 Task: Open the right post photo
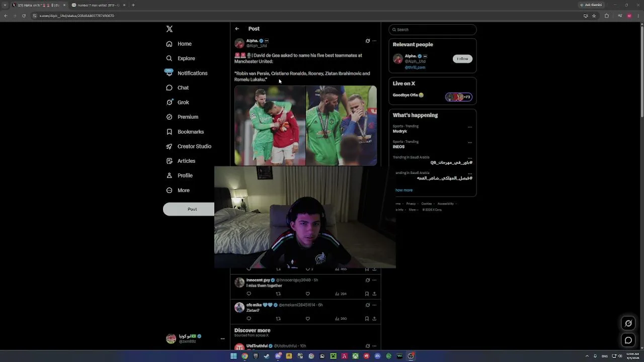pyautogui.click(x=341, y=126)
